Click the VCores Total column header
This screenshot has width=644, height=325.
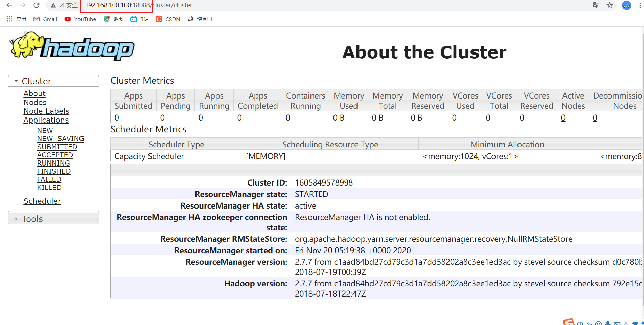pos(499,101)
